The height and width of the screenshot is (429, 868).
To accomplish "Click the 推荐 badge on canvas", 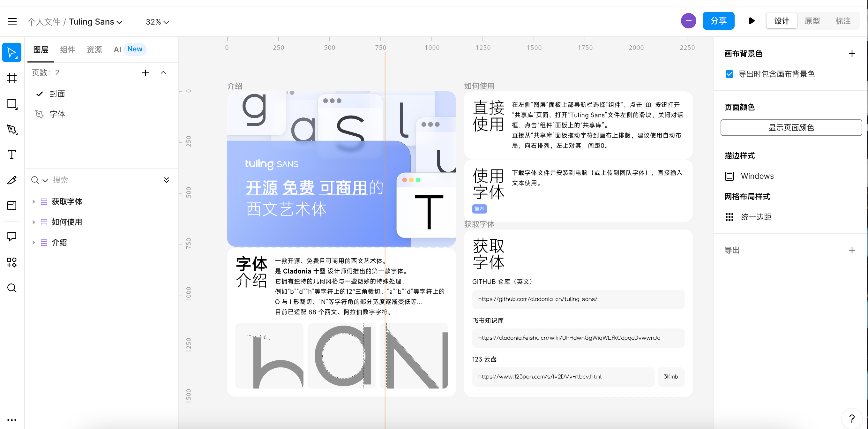I will point(479,209).
